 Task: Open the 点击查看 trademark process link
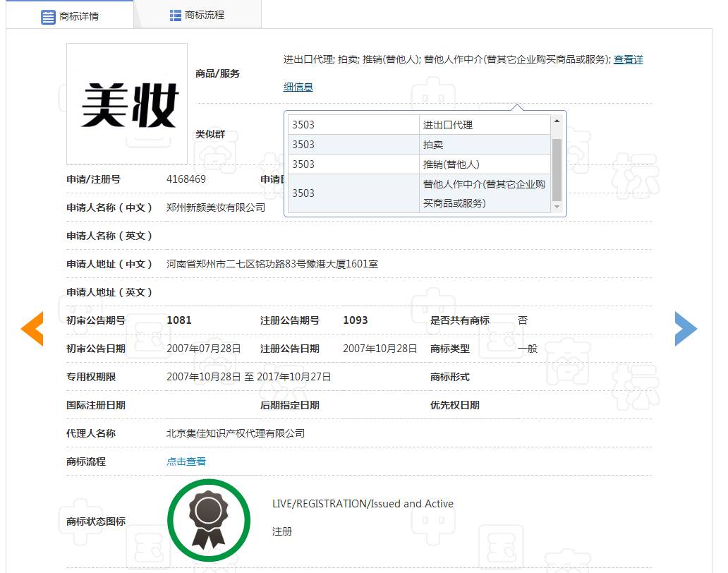(x=186, y=462)
